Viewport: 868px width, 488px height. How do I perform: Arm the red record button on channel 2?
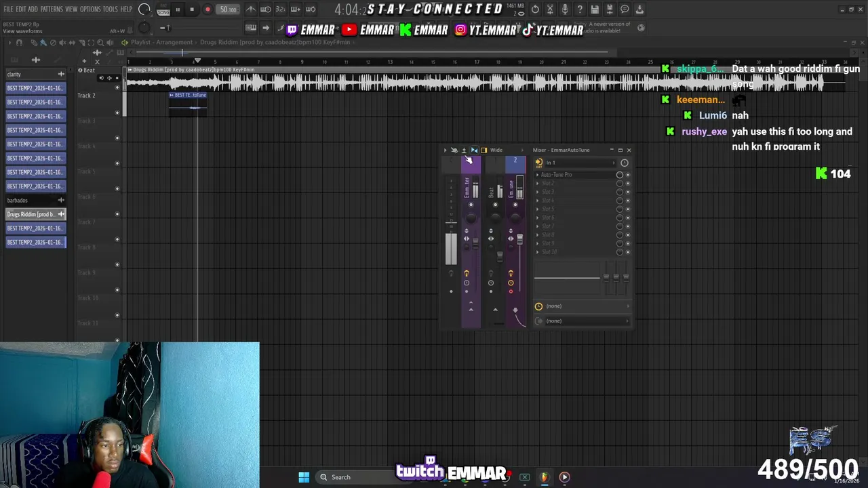(x=511, y=292)
